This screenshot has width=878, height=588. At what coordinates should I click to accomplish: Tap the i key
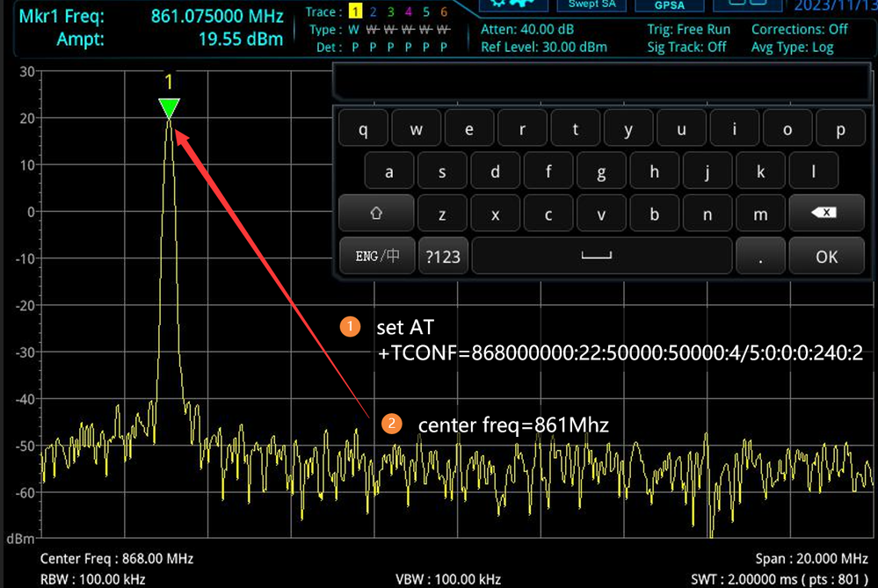coord(734,128)
